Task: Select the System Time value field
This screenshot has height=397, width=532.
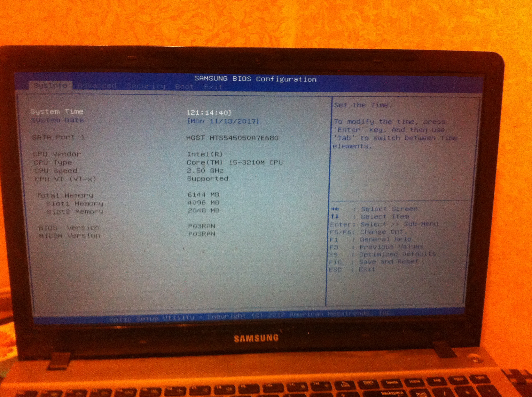Action: point(209,112)
